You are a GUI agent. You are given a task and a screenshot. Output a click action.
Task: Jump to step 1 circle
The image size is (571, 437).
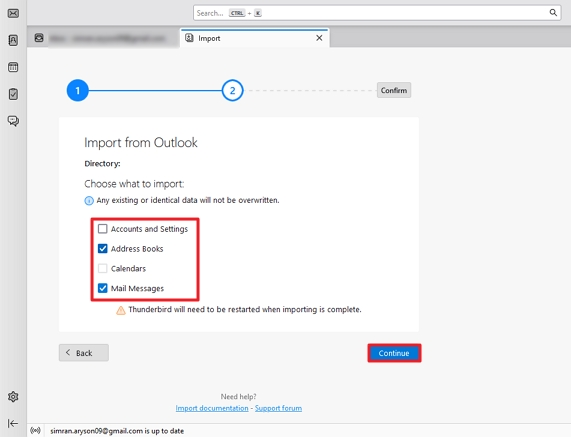pyautogui.click(x=78, y=90)
